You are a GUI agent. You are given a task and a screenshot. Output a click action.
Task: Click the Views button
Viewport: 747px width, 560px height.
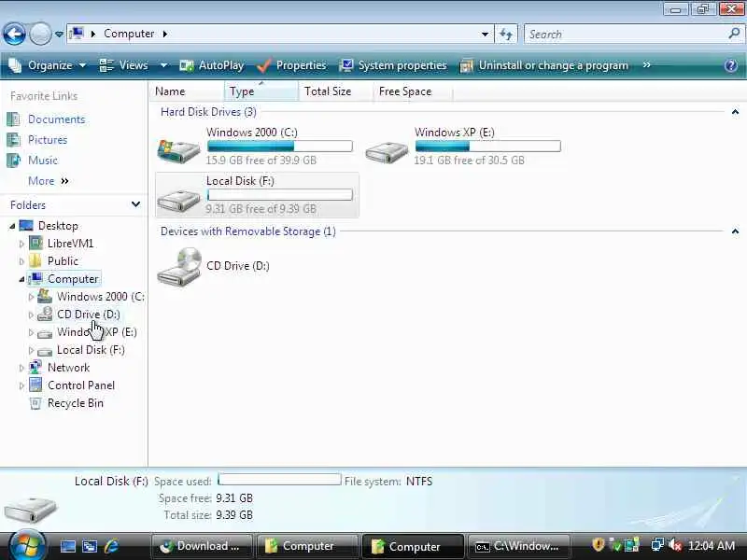point(124,65)
